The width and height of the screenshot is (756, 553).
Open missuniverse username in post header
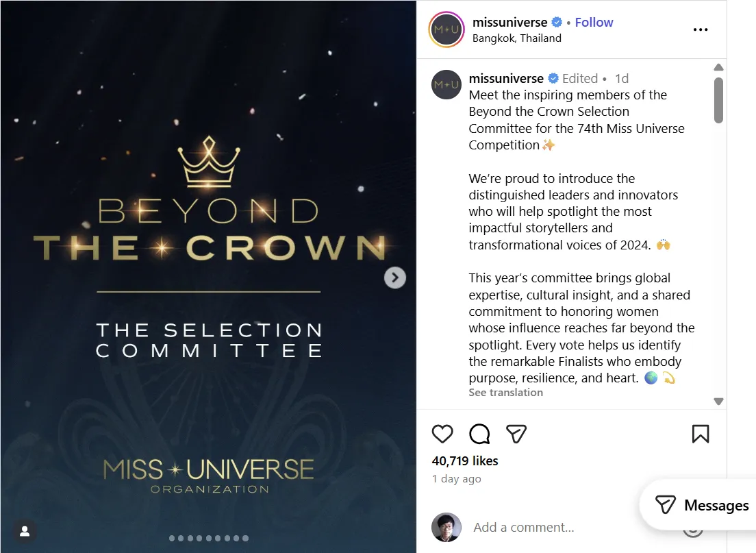click(x=509, y=23)
